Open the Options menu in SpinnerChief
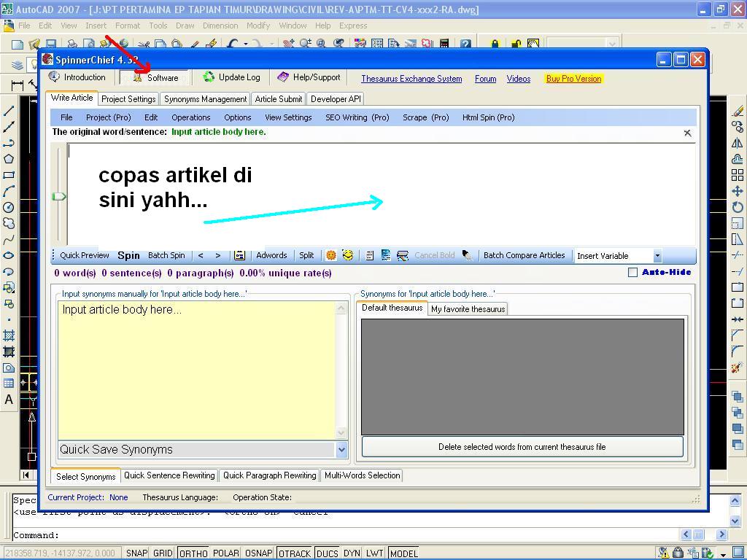 point(237,117)
